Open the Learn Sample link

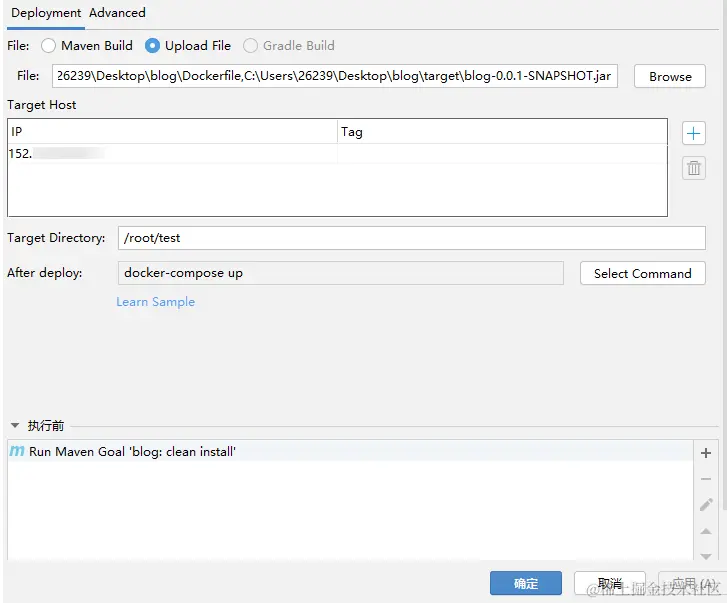click(x=155, y=302)
